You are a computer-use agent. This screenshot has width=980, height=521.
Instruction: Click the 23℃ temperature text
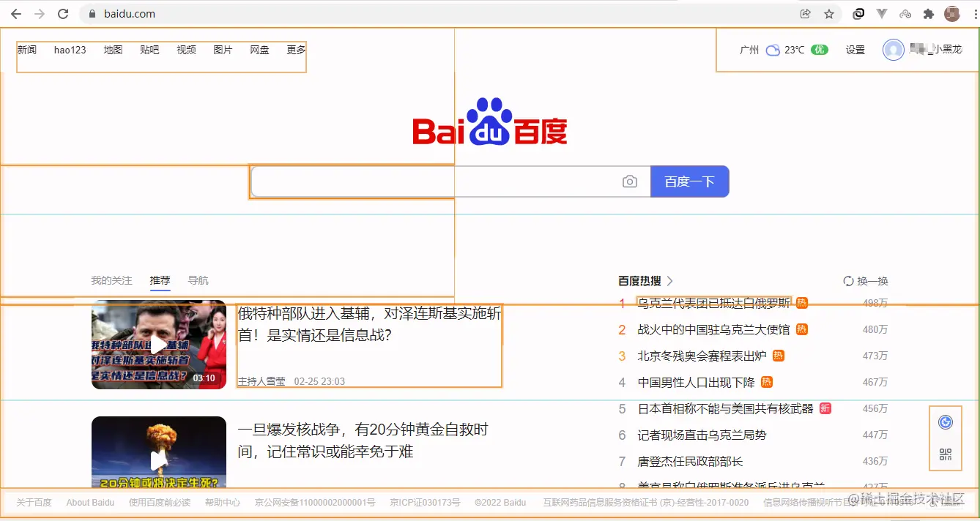(794, 50)
